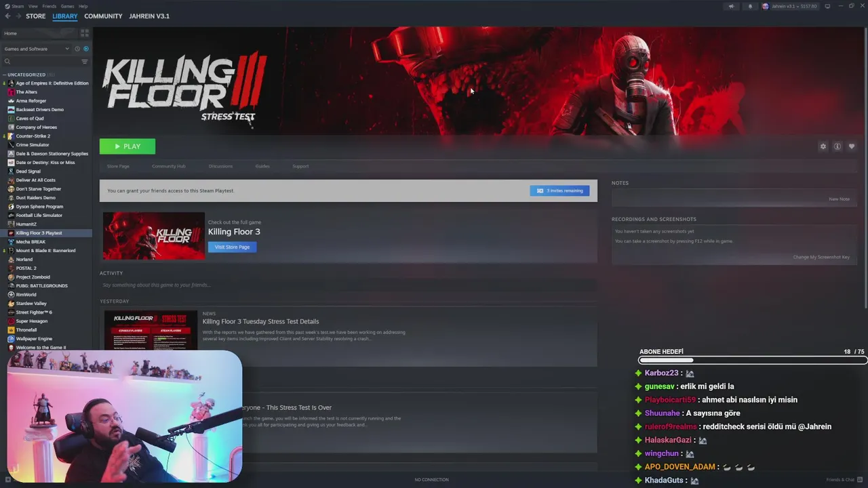Viewport: 868px width, 488px height.
Task: Select the RimWorld icon in list
Action: point(11,295)
